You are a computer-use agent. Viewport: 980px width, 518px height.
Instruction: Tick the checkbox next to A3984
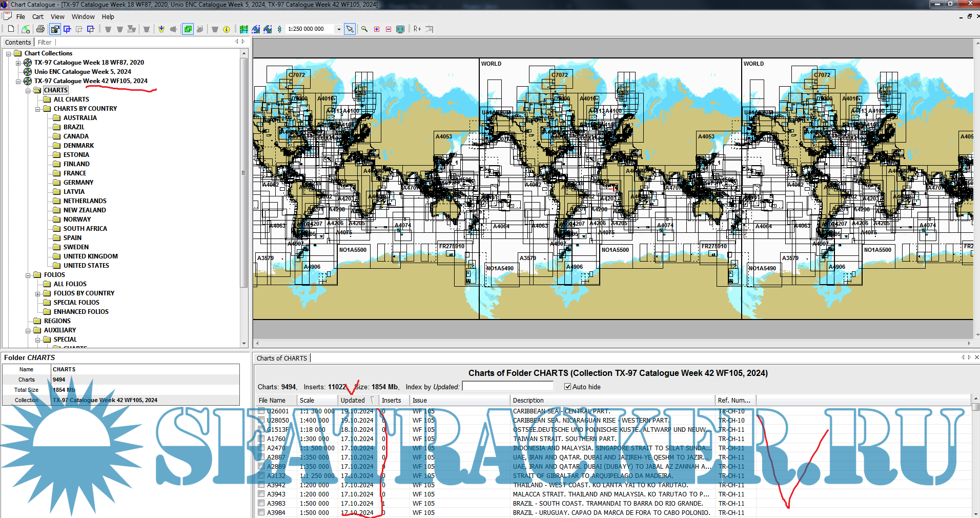261,513
